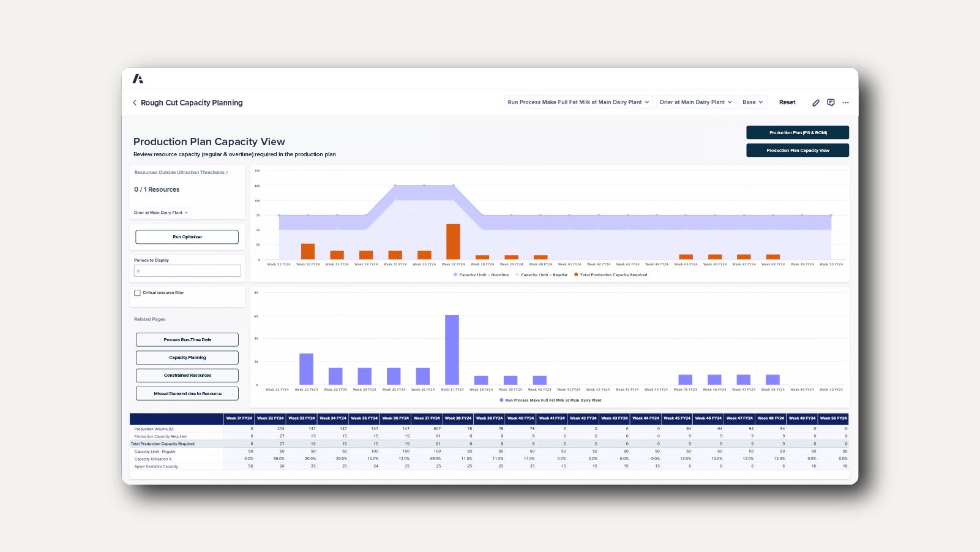The image size is (980, 552).
Task: Select the Production Plan Capacity View tab
Action: coord(797,151)
